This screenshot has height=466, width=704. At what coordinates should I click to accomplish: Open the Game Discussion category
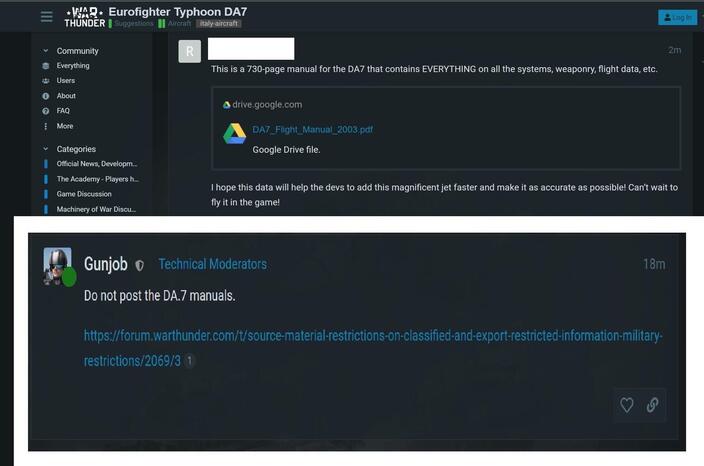click(84, 194)
